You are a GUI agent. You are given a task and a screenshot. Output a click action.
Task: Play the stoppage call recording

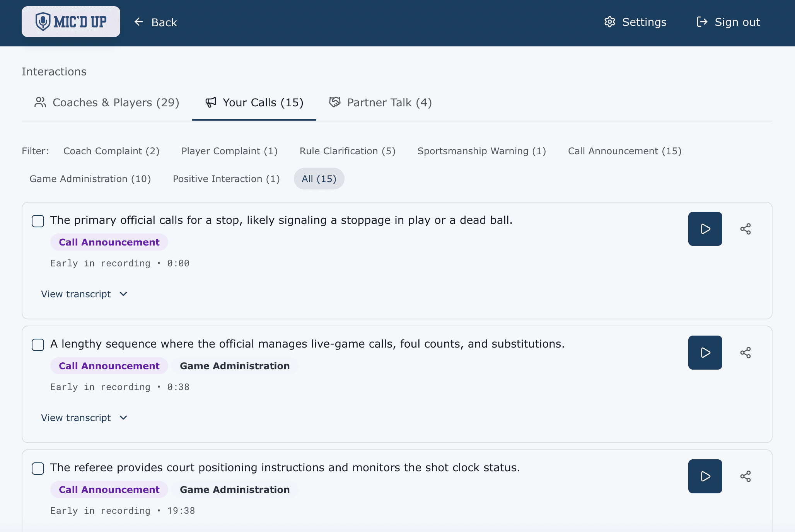705,229
